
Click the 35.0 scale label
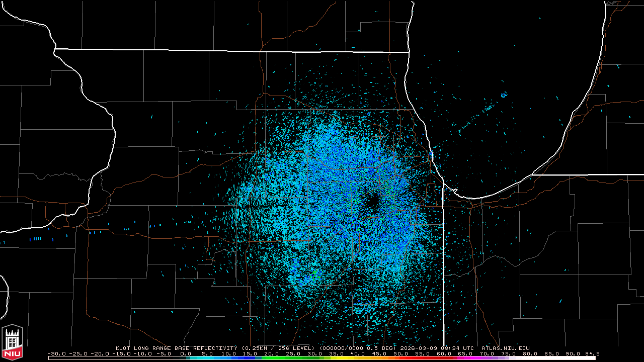337,354
